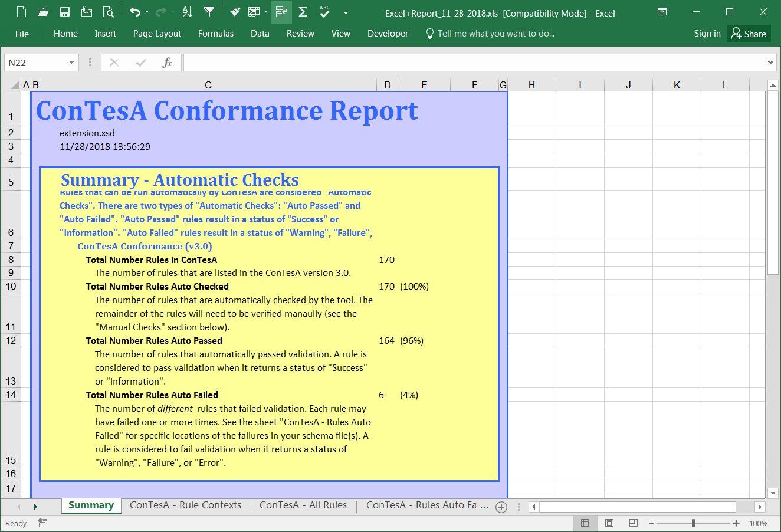Expand the Undo history dropdown arrow
Image resolution: width=781 pixels, height=532 pixels.
pyautogui.click(x=147, y=12)
